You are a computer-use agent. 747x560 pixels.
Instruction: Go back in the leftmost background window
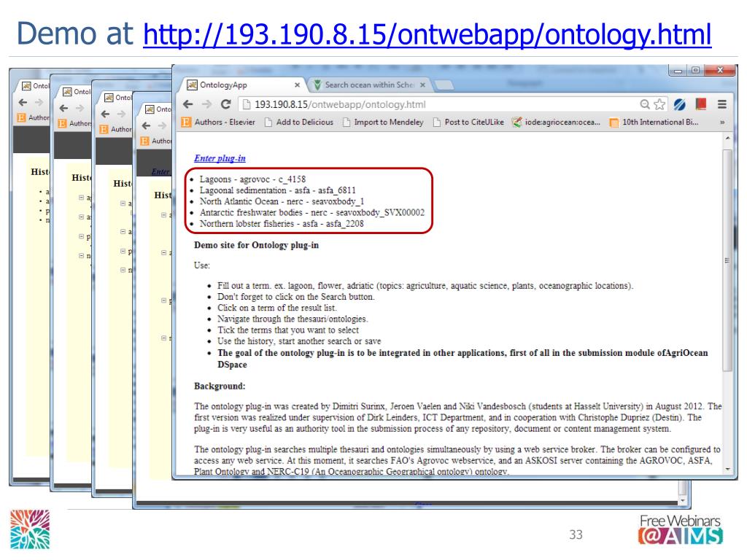point(23,102)
